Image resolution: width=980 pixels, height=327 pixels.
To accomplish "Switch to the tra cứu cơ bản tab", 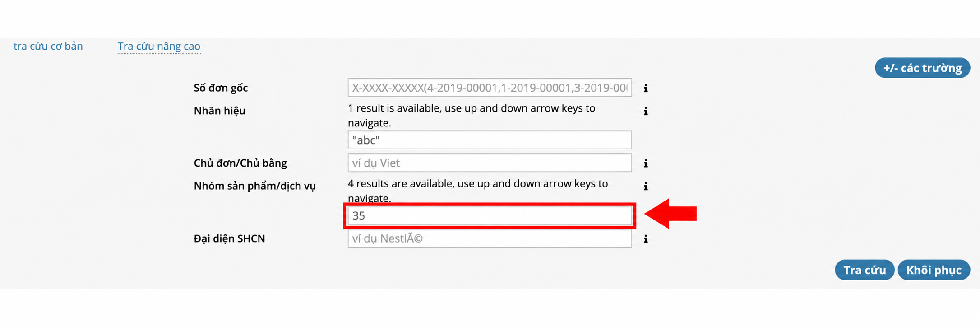I will click(x=48, y=46).
